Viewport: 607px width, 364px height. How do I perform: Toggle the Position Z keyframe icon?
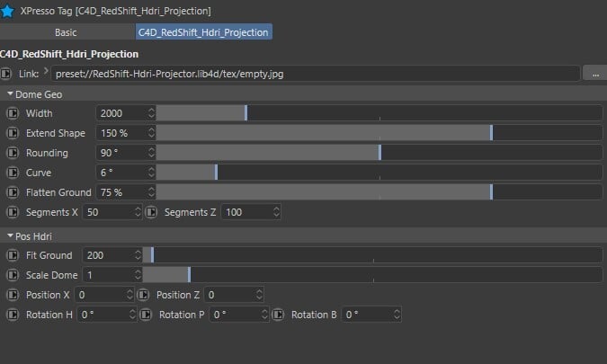tap(144, 295)
